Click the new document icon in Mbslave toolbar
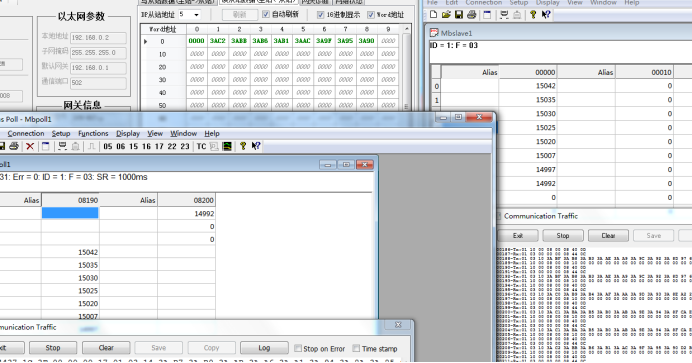Image resolution: width=692 pixels, height=363 pixels. click(433, 15)
